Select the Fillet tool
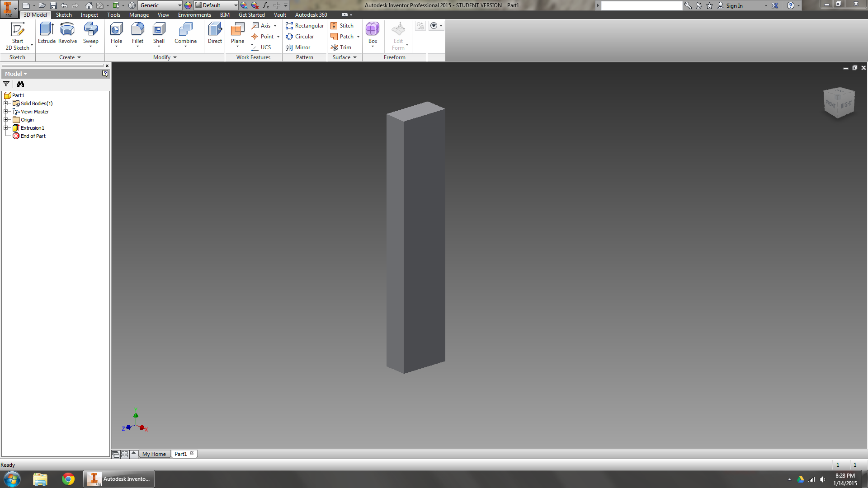The height and width of the screenshot is (488, 868). [137, 34]
